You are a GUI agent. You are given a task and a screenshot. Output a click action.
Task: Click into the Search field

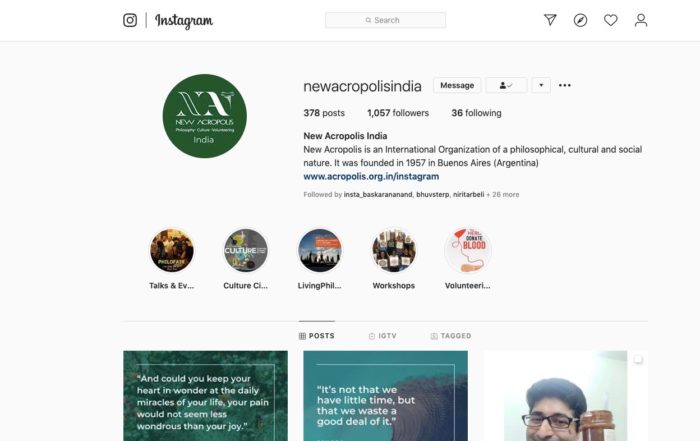[386, 20]
